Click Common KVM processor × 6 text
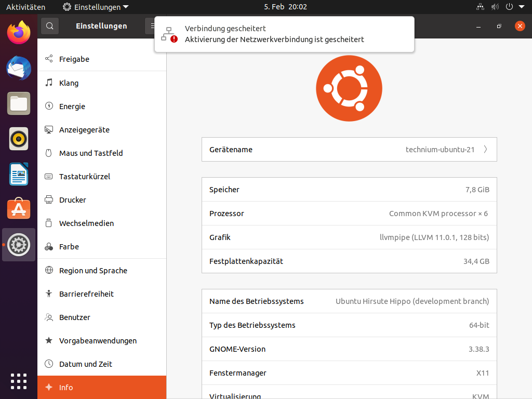This screenshot has width=532, height=399. (438, 214)
